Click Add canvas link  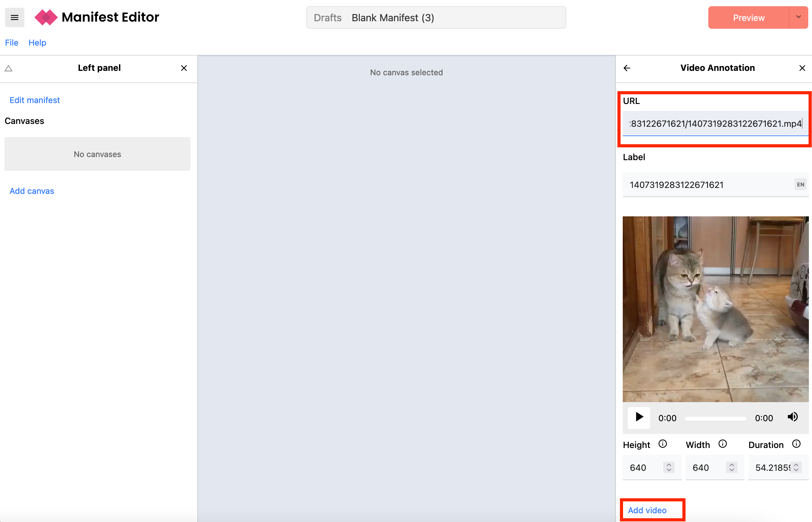pos(32,191)
